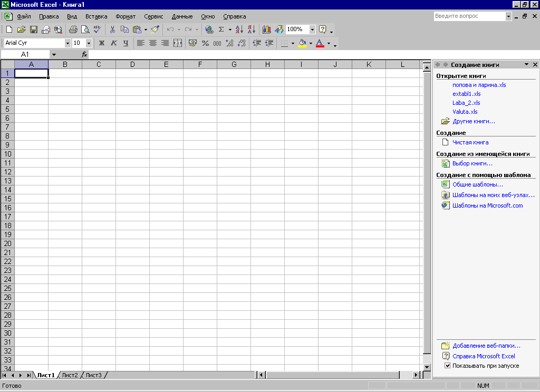Image resolution: width=540 pixels, height=392 pixels.
Task: Insert hyperlink globe icon
Action: point(209,30)
